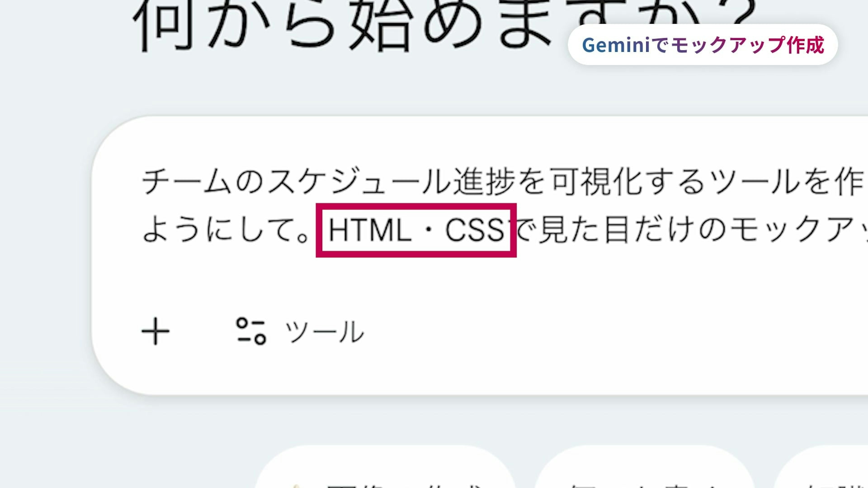This screenshot has height=488, width=868.
Task: Click the second ツール word in prompt's first line
Action: [755, 182]
